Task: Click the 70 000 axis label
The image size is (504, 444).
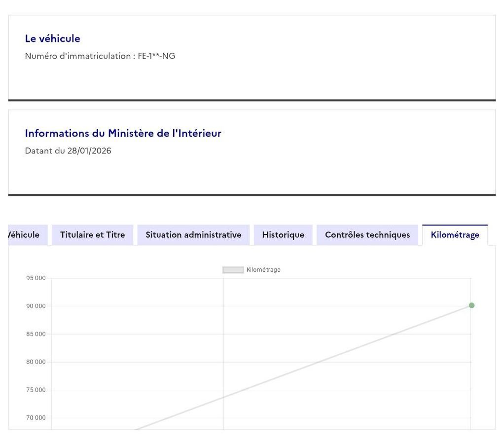Action: click(x=36, y=418)
